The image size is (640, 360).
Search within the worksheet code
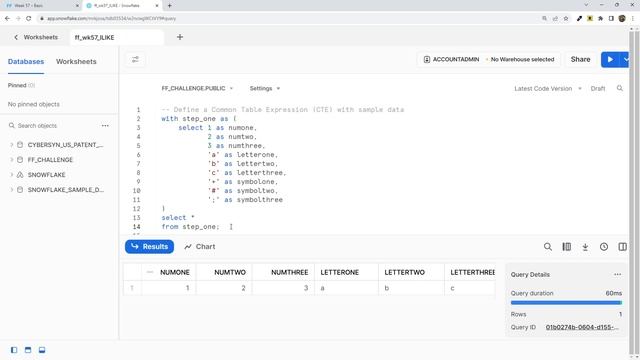point(620,89)
